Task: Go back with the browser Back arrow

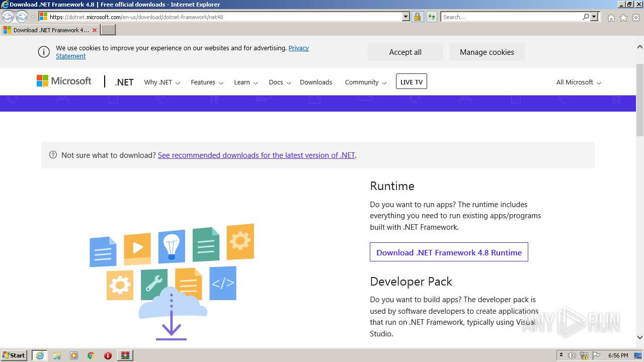Action: (8, 17)
